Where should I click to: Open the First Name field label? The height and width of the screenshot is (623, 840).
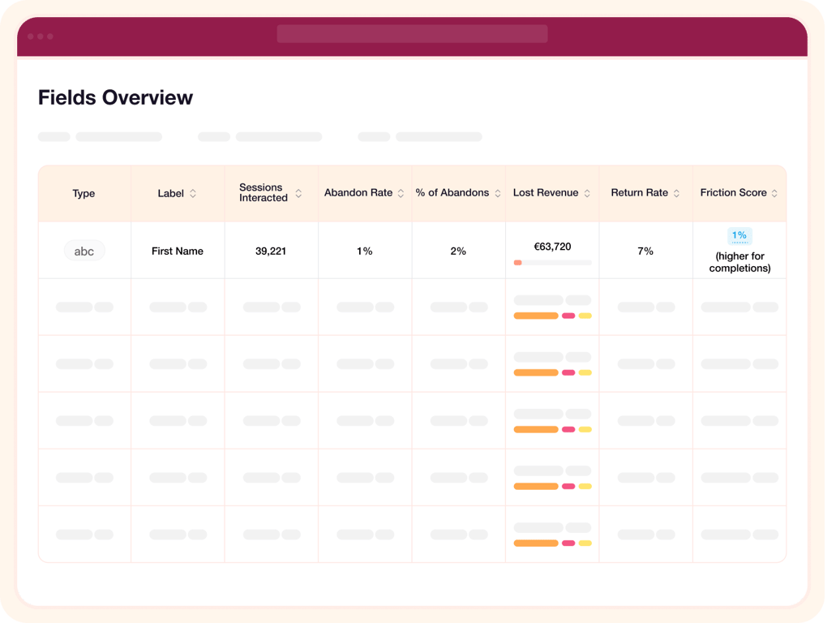(x=178, y=251)
